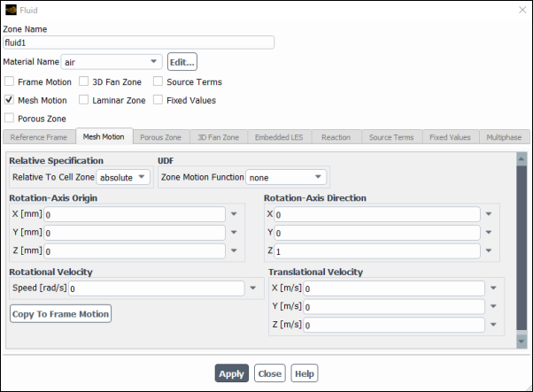
Task: Open the Material Name dropdown
Action: coord(112,62)
